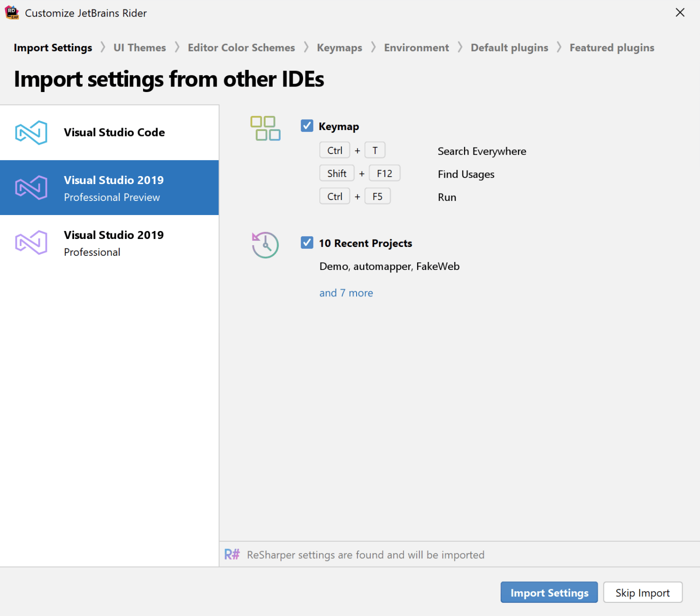
Task: Select the Visual Studio Code list entry
Action: click(x=114, y=132)
